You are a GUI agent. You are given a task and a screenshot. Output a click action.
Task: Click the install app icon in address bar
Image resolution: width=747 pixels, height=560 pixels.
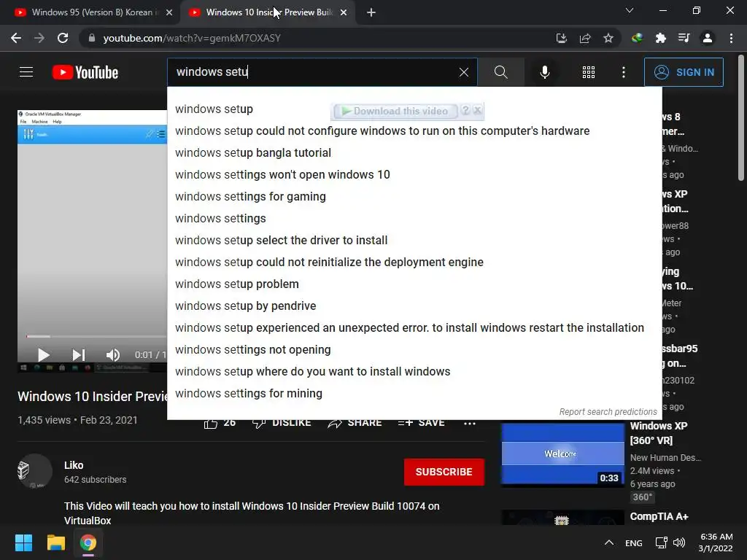[562, 38]
